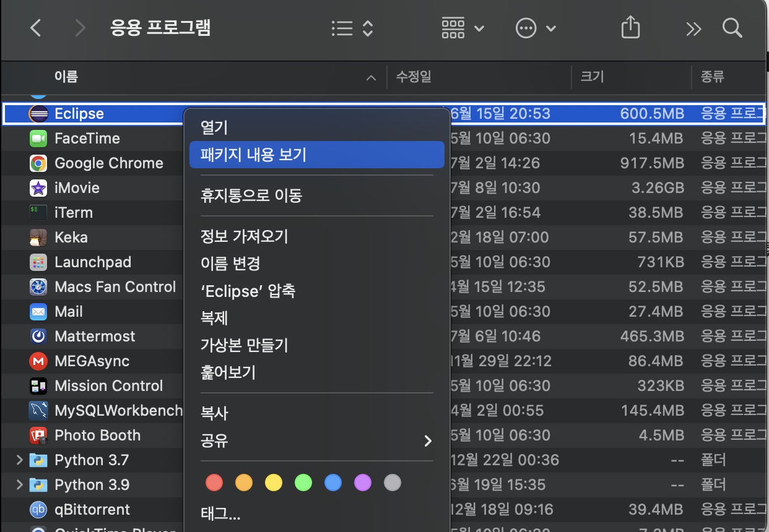Apply the yellow tag color
The height and width of the screenshot is (532, 769).
(x=274, y=483)
